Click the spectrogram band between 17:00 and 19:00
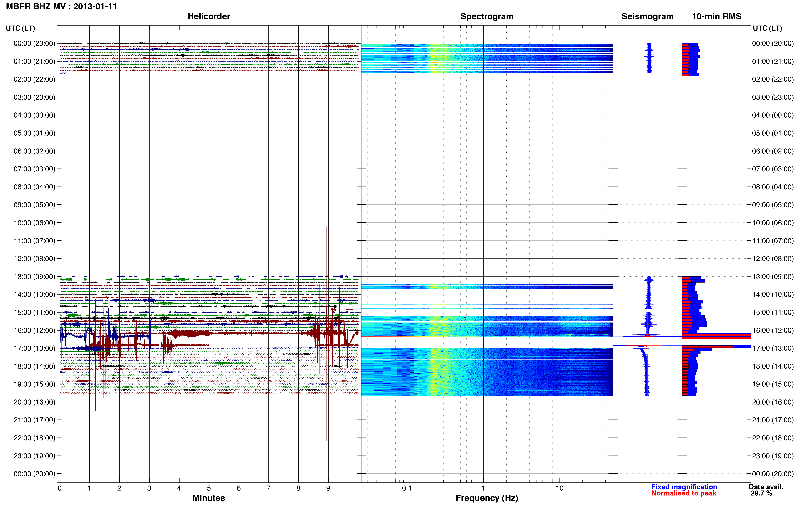 point(487,372)
